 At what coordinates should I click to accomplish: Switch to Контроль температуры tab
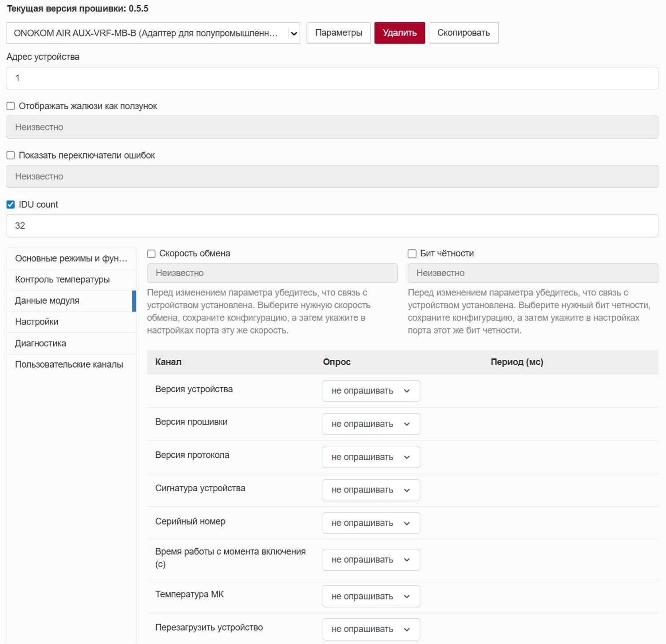63,279
